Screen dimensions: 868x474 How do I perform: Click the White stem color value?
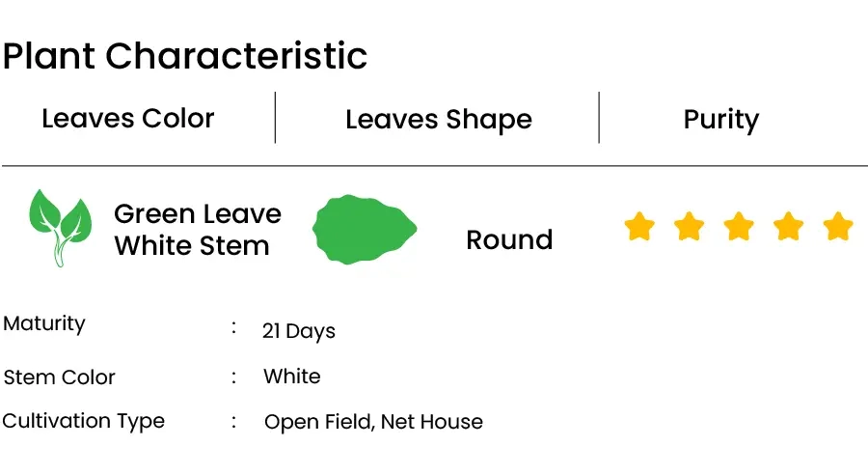coord(291,376)
